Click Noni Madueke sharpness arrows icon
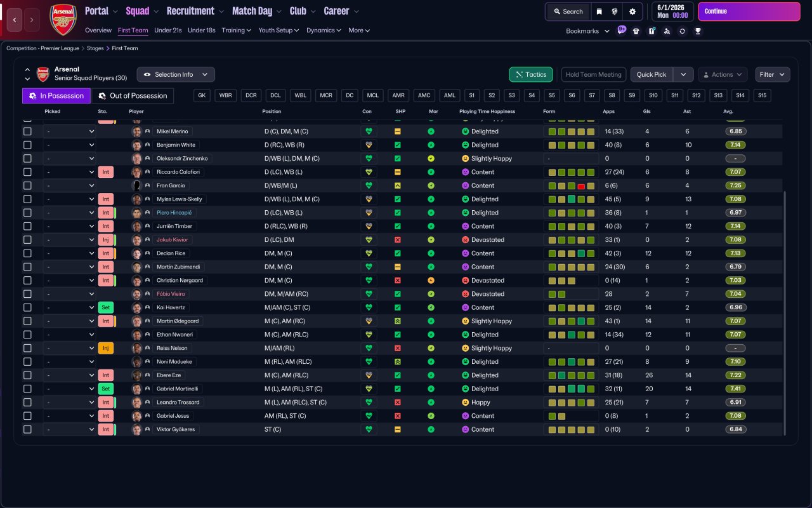The image size is (812, 508). point(398,362)
